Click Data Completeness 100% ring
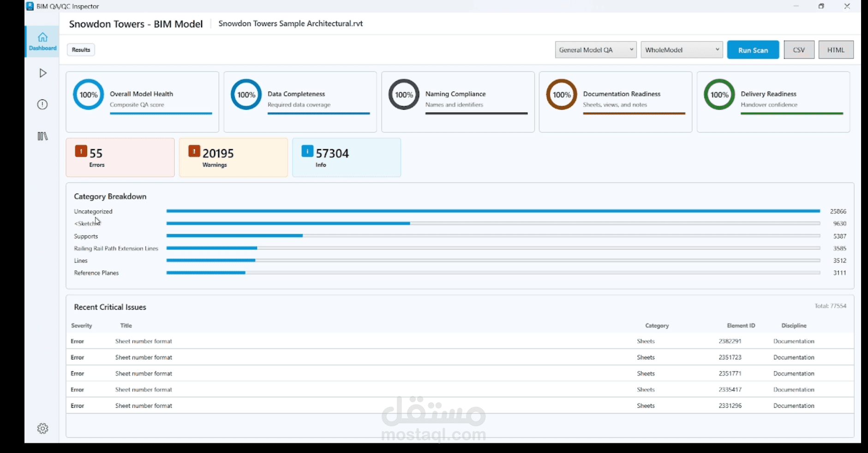The height and width of the screenshot is (453, 868). [x=246, y=95]
